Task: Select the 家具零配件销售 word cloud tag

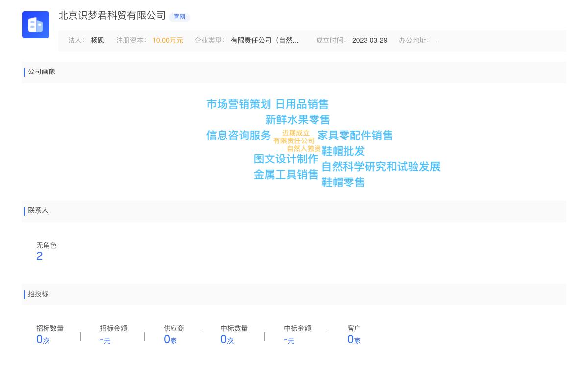Action: pos(355,136)
